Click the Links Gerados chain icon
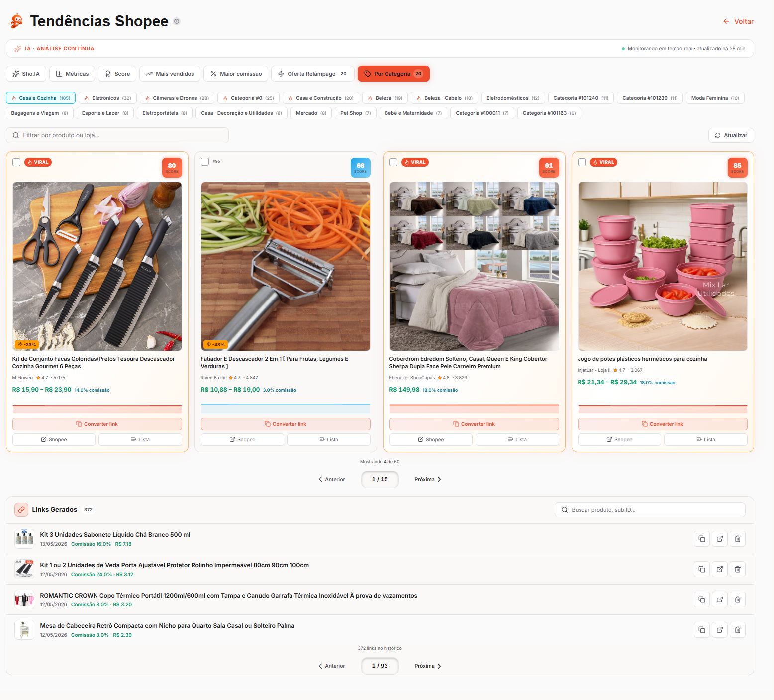774x700 pixels. tap(21, 510)
